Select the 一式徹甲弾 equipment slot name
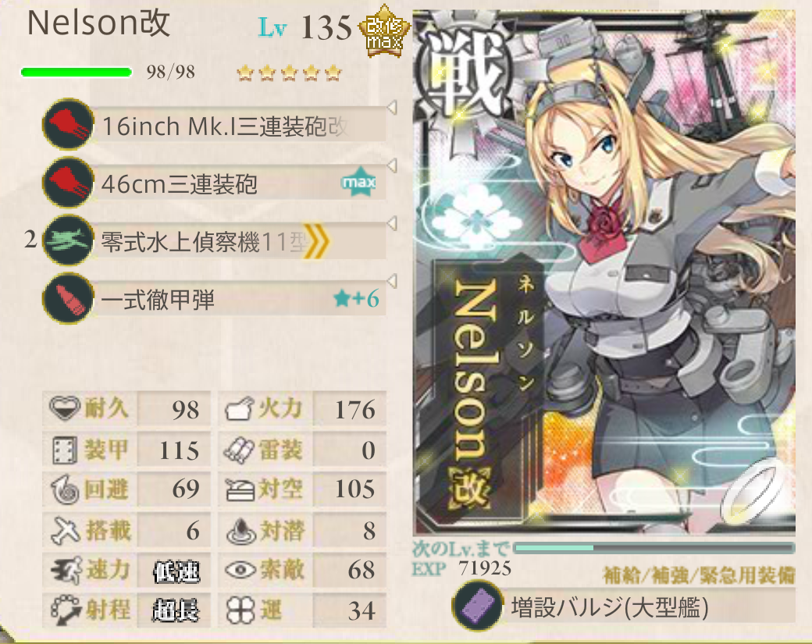Screen dimensions: 812x644 point(158,300)
